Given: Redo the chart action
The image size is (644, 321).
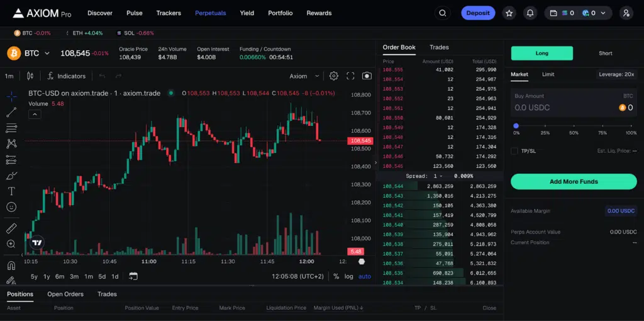Looking at the screenshot, I should coord(119,76).
